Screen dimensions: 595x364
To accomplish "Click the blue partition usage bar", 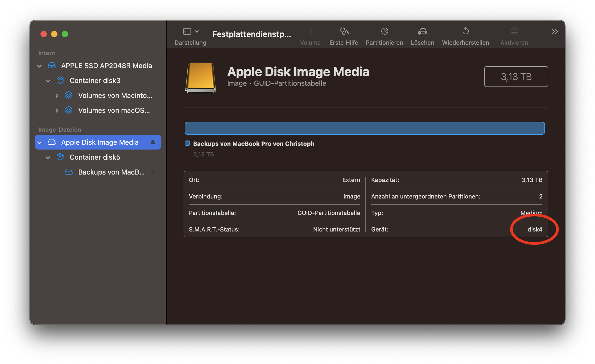I will point(365,128).
